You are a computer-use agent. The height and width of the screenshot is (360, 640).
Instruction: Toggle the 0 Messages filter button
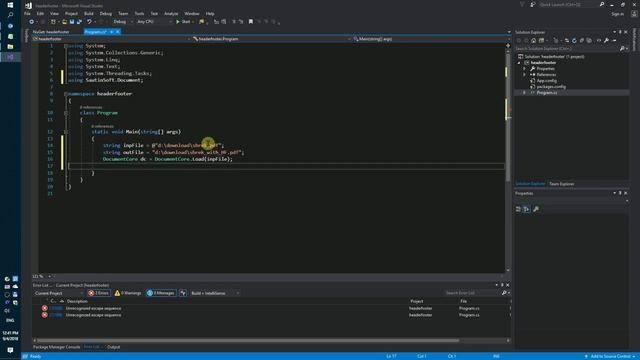[x=161, y=293]
